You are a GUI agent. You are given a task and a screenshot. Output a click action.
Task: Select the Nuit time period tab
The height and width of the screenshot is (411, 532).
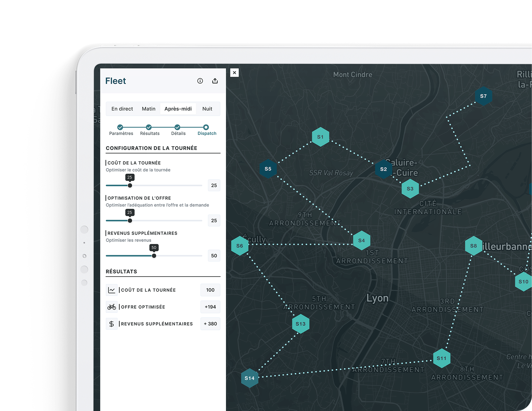(x=207, y=109)
